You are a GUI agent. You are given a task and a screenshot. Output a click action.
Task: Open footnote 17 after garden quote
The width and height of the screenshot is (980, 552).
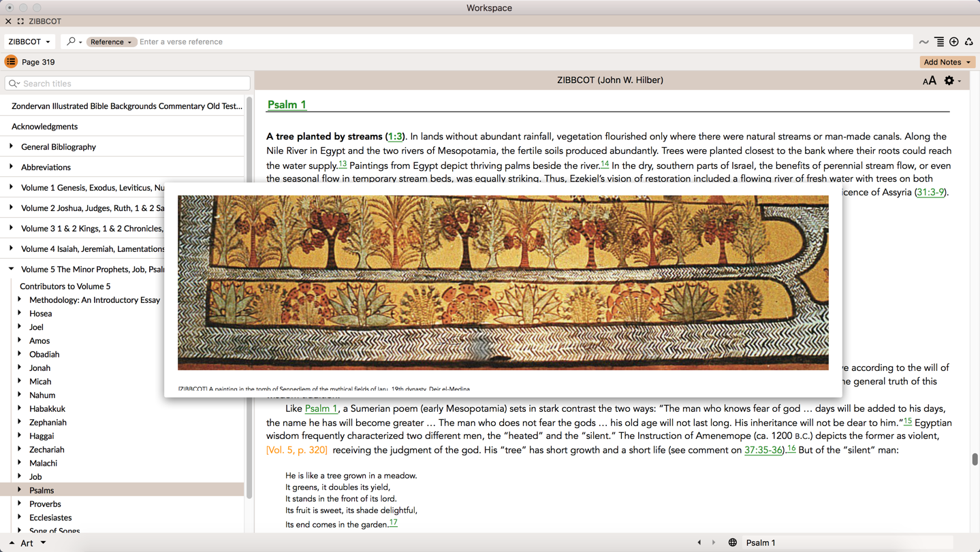click(393, 523)
